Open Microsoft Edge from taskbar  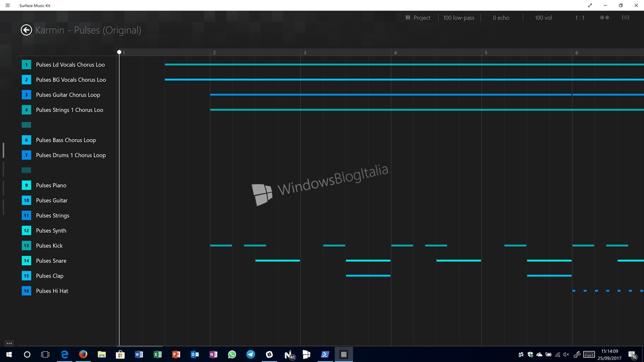[x=64, y=354]
